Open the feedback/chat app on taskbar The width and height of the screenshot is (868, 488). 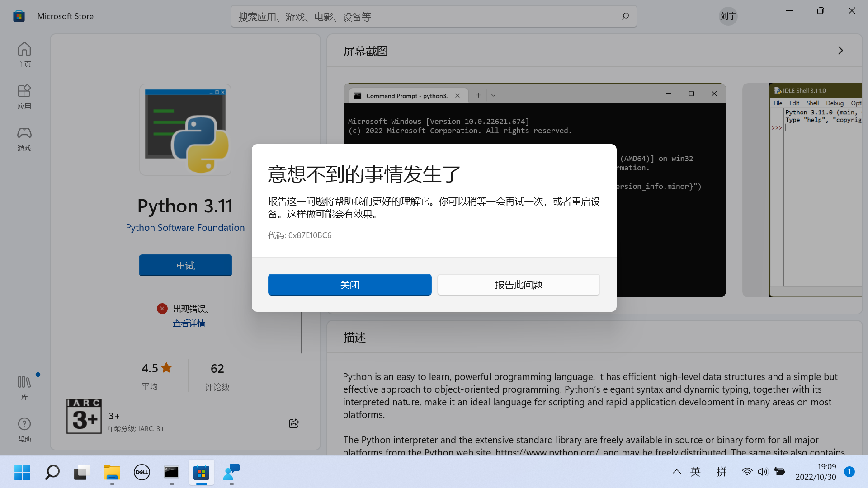[x=231, y=472]
